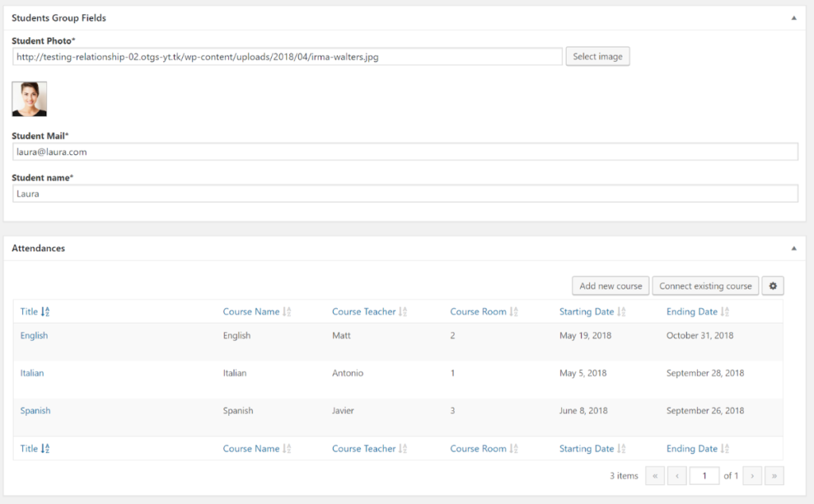Screen dimensions: 814x504
Task: Click the student photo thumbnail
Action: [x=29, y=99]
